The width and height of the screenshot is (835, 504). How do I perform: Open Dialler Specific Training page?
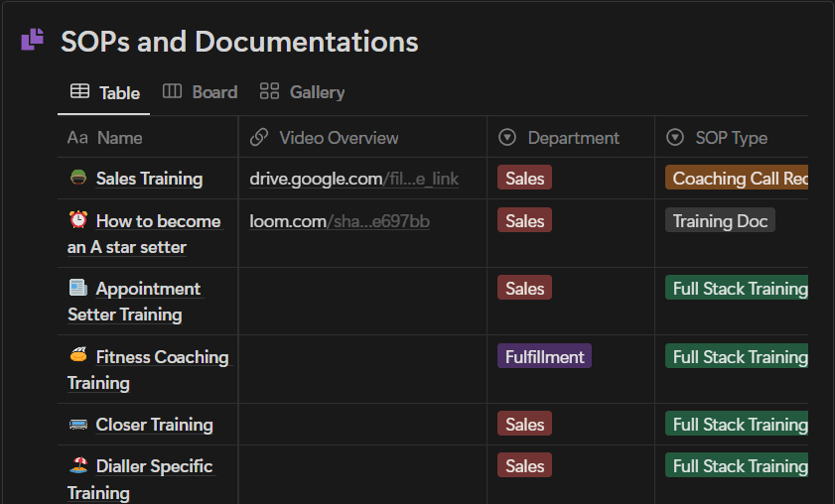[x=141, y=479]
